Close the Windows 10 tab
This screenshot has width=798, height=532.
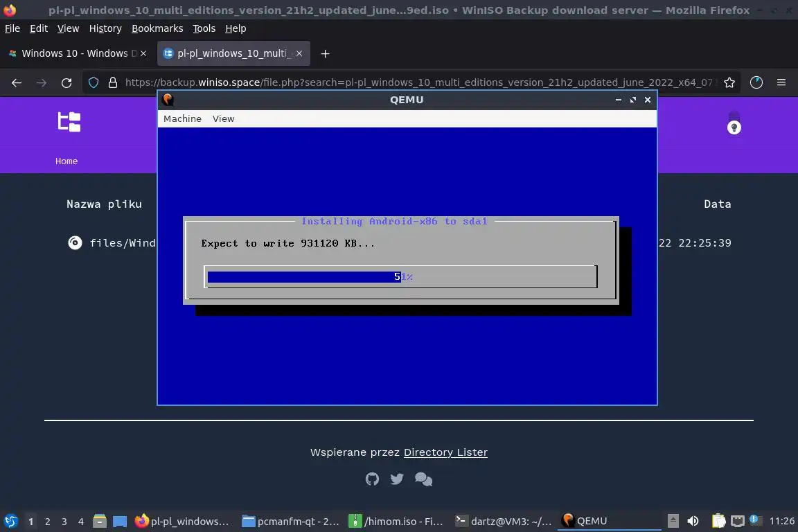(143, 53)
